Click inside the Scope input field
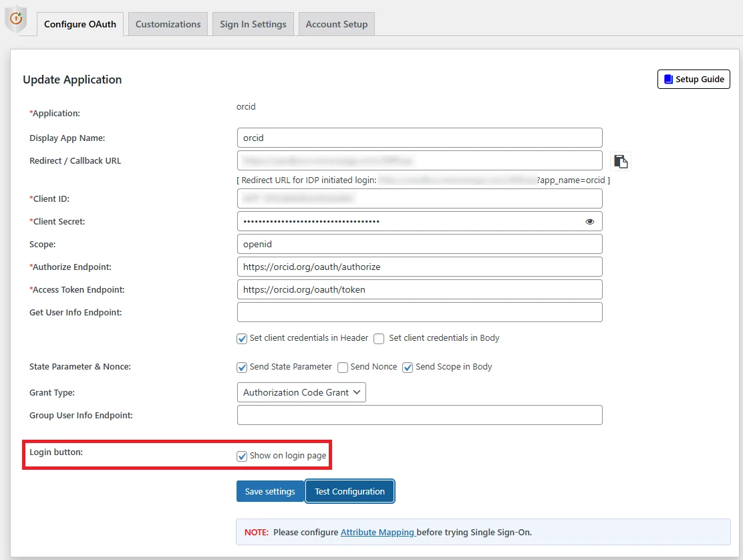The width and height of the screenshot is (743, 560). (419, 244)
